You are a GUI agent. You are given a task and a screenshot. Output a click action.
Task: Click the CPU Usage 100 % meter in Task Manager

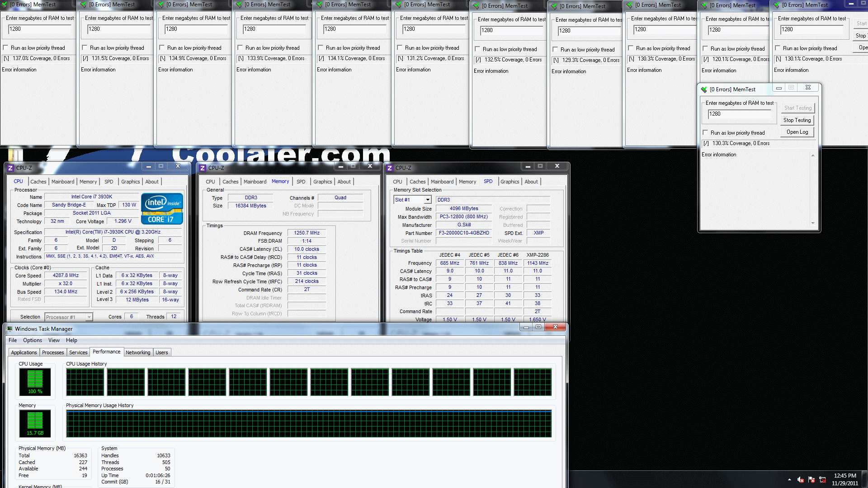click(x=35, y=382)
